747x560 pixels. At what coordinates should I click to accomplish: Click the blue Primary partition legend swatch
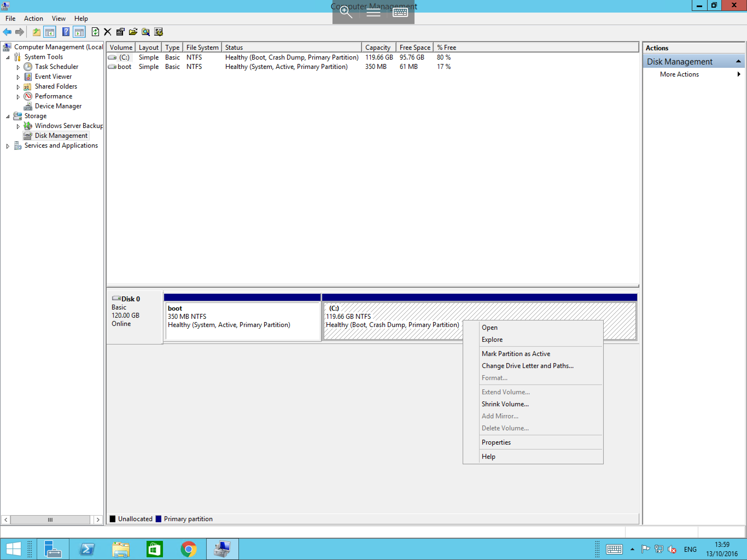[158, 519]
